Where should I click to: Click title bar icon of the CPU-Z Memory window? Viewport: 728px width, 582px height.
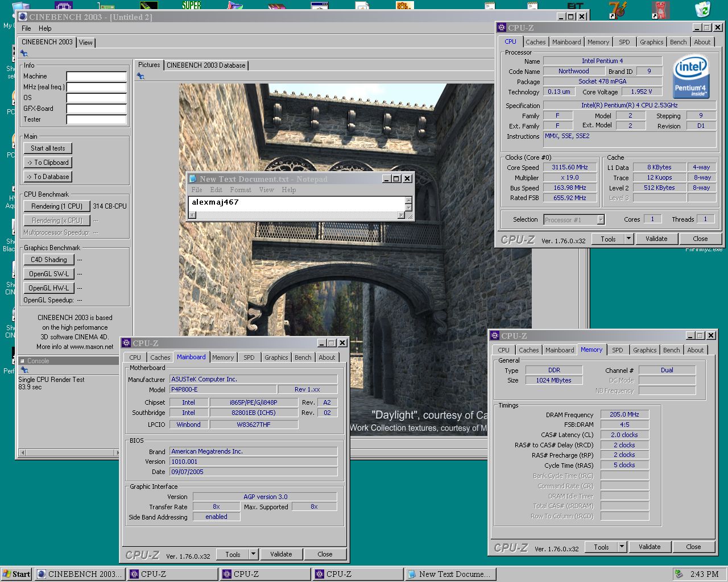coord(495,335)
